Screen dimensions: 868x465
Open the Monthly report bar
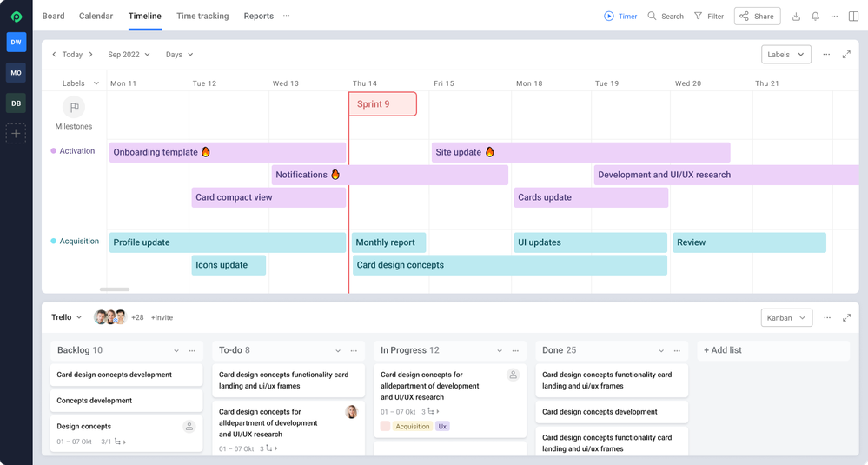coord(388,242)
